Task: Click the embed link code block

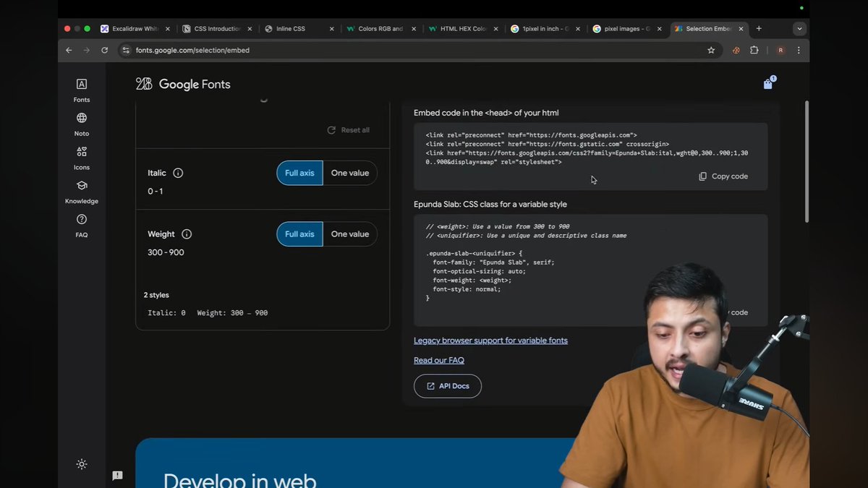Action: pos(591,157)
